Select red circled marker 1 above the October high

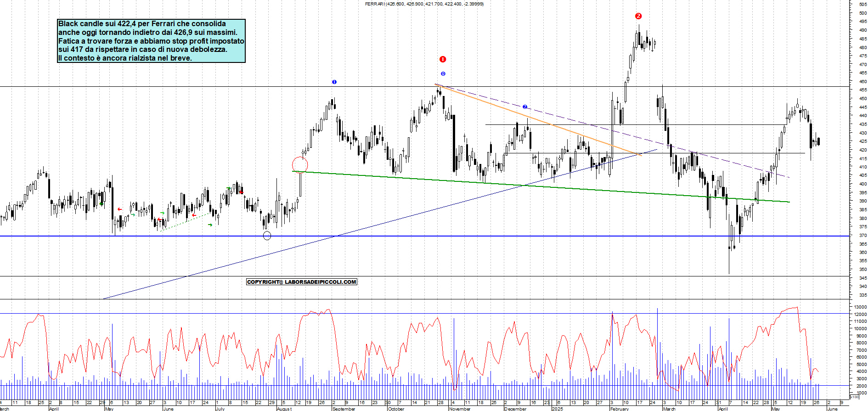[x=443, y=59]
